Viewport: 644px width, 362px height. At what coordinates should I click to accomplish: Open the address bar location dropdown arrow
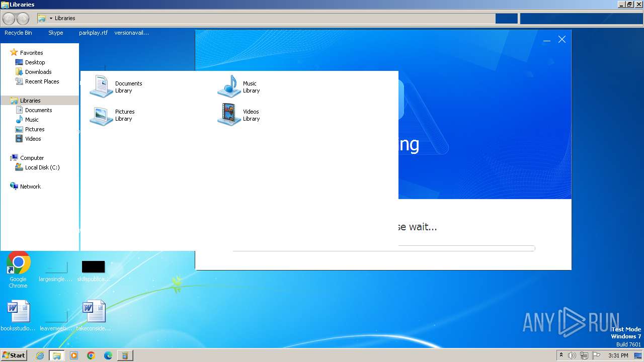point(51,19)
